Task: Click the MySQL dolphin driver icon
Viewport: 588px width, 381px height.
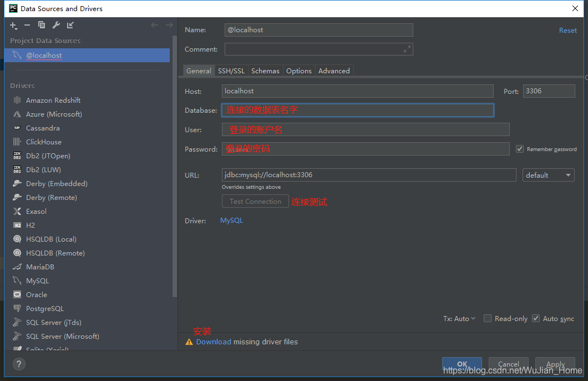Action: click(17, 281)
